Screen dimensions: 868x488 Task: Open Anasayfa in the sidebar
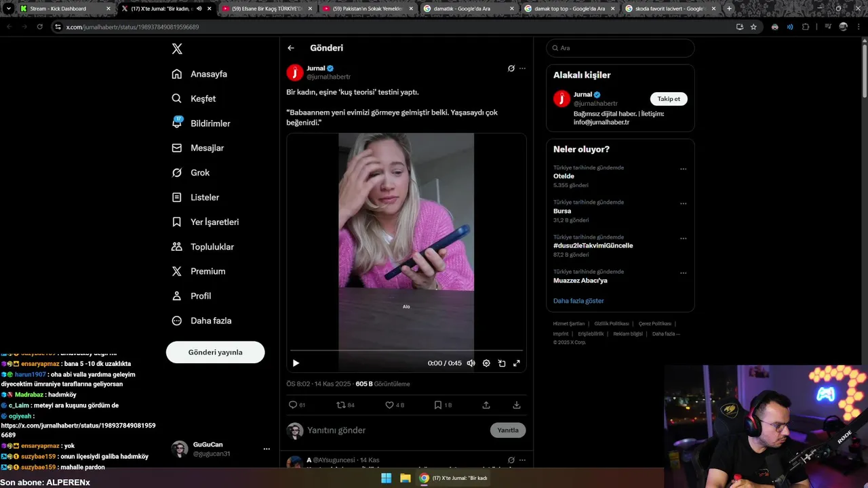tap(199, 74)
